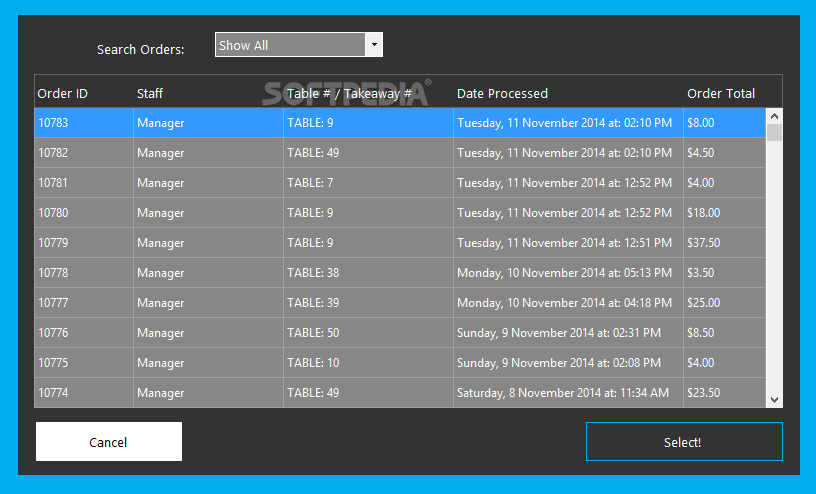This screenshot has width=816, height=494.
Task: Click date cell for order 10783
Action: 568,123
